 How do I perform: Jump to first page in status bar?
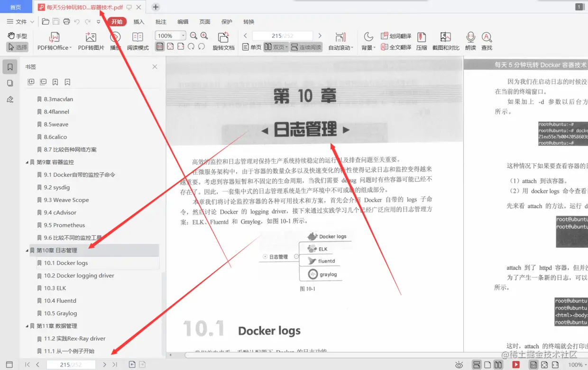tap(28, 365)
